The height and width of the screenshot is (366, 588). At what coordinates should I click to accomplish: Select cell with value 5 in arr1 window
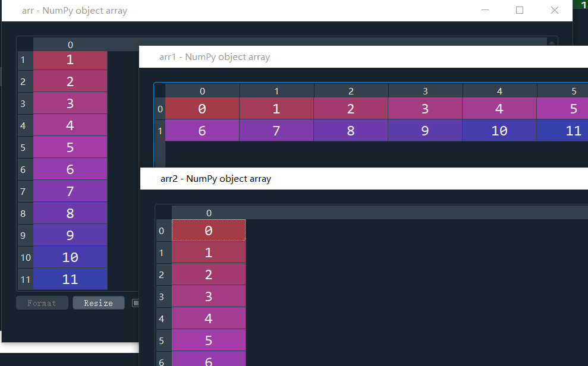562,109
